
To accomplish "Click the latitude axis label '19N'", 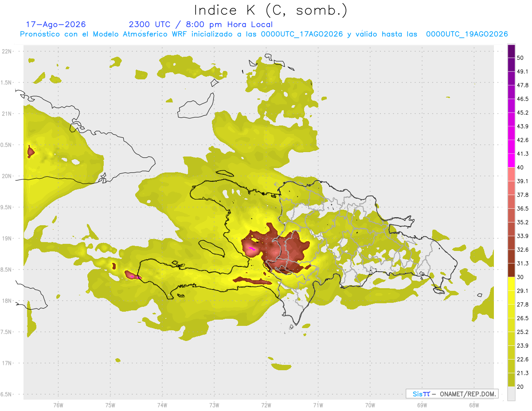I will [x=7, y=239].
